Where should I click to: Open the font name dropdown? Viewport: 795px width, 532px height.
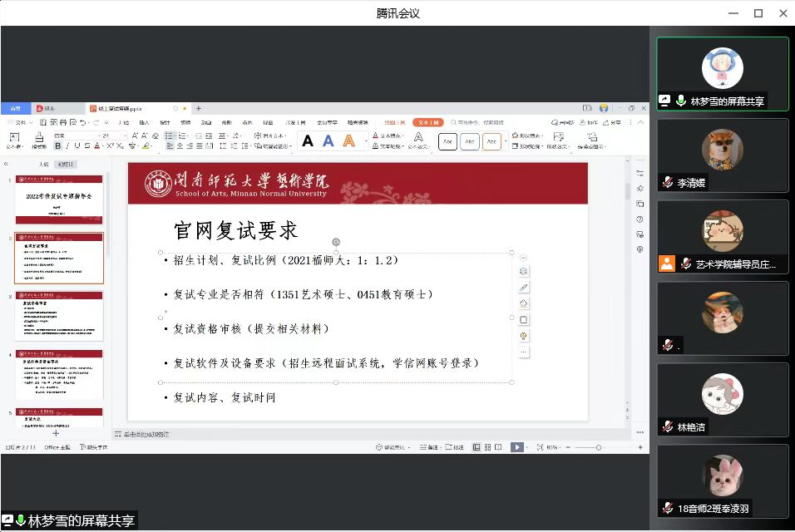pos(77,135)
